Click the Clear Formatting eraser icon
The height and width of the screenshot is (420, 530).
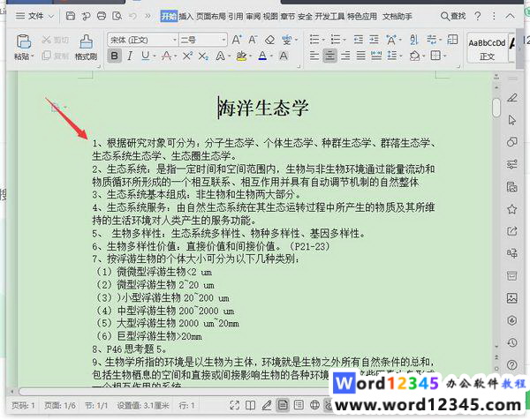(x=269, y=40)
